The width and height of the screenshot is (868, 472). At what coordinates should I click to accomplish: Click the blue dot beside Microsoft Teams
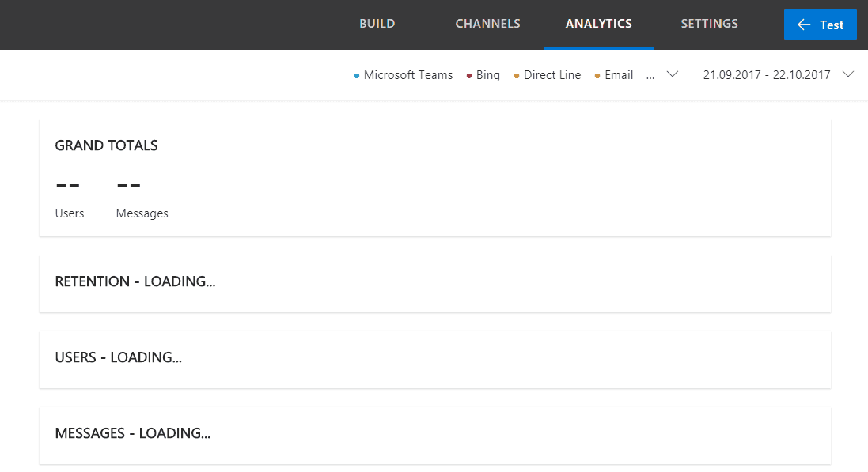tap(357, 76)
